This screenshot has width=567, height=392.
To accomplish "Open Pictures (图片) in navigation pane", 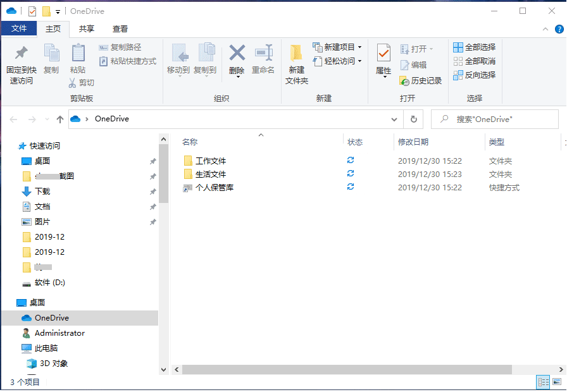I will pos(42,222).
